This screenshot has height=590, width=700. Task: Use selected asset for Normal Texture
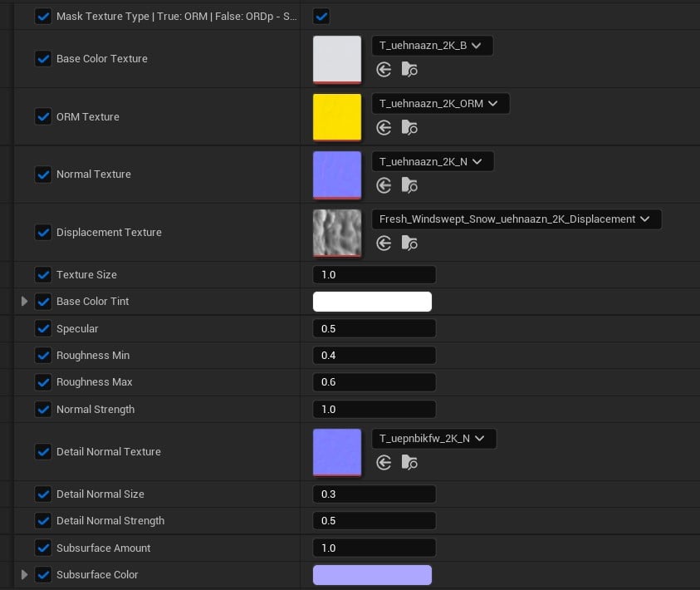pyautogui.click(x=384, y=185)
